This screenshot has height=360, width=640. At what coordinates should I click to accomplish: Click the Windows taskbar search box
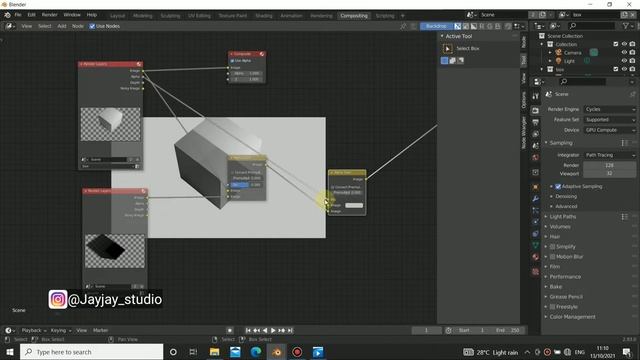click(x=91, y=352)
